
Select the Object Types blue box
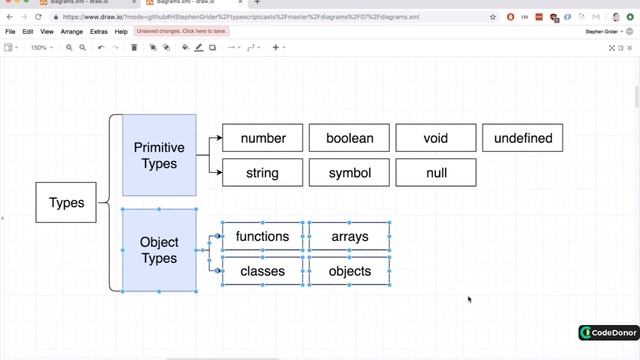159,250
